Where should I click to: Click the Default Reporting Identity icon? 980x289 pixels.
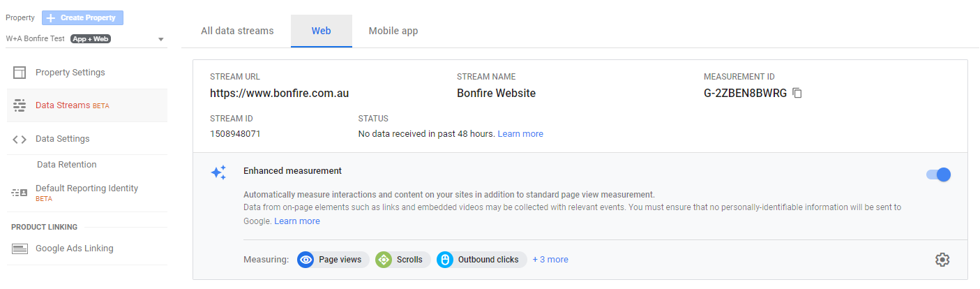pyautogui.click(x=20, y=192)
